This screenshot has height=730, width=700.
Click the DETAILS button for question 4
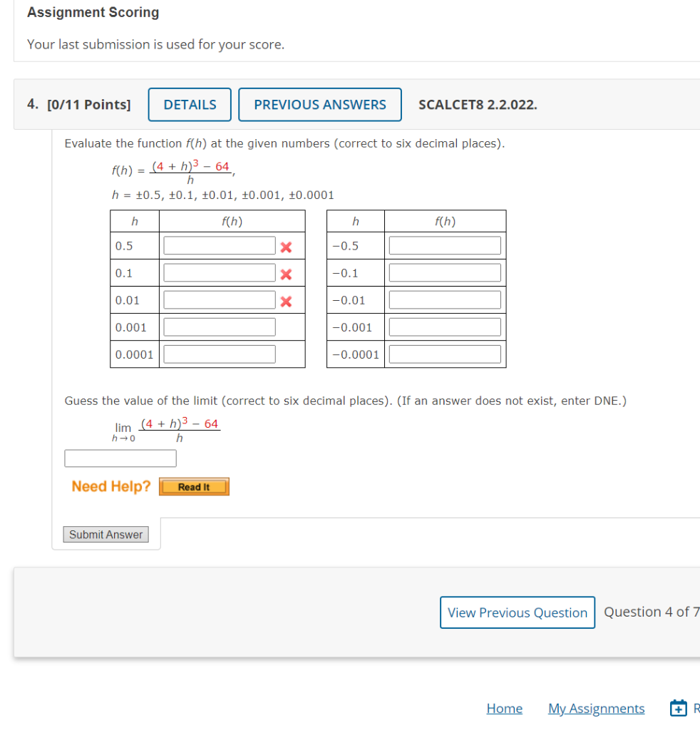coord(189,104)
